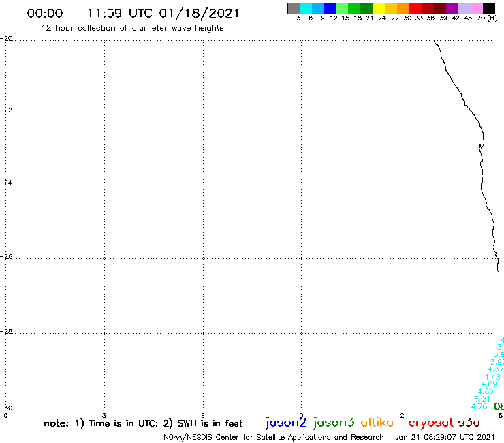Click the "-22" latitude axis label
Screen dimensions: 504x443
[x=6, y=110]
